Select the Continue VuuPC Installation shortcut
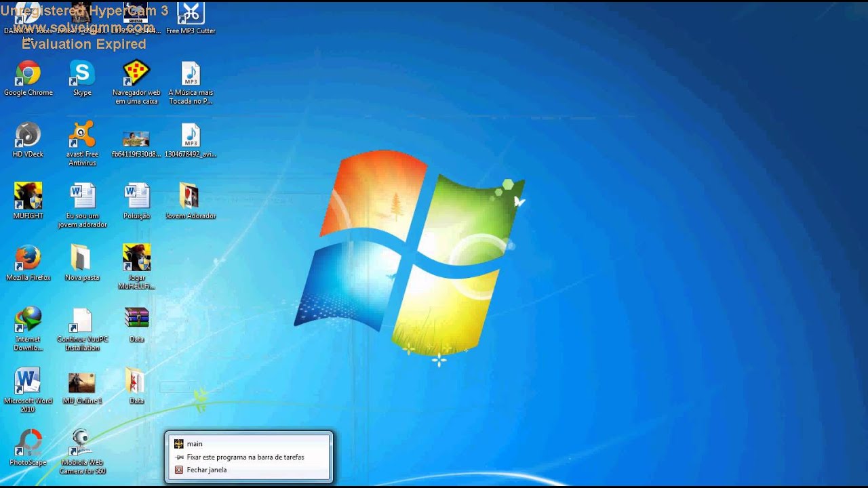This screenshot has height=488, width=868. (82, 329)
